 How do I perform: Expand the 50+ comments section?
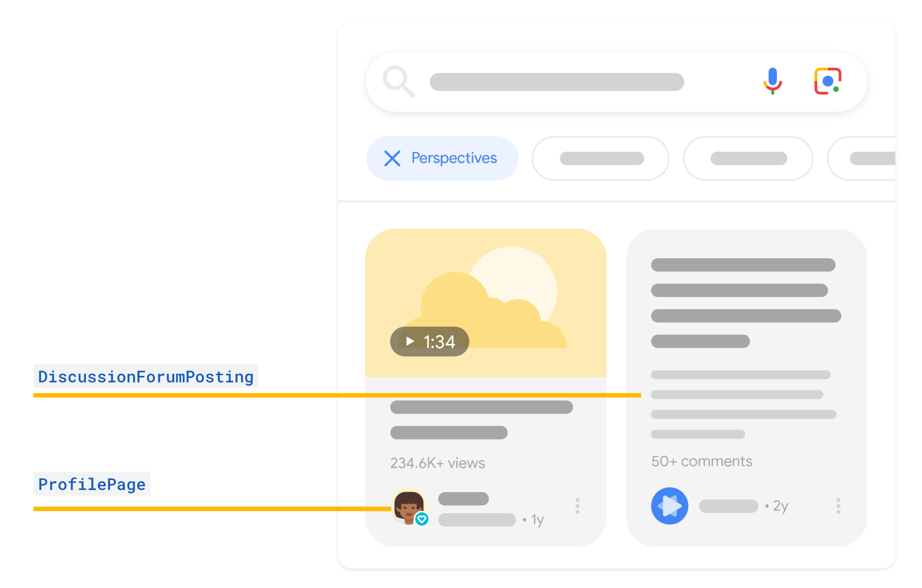[701, 461]
